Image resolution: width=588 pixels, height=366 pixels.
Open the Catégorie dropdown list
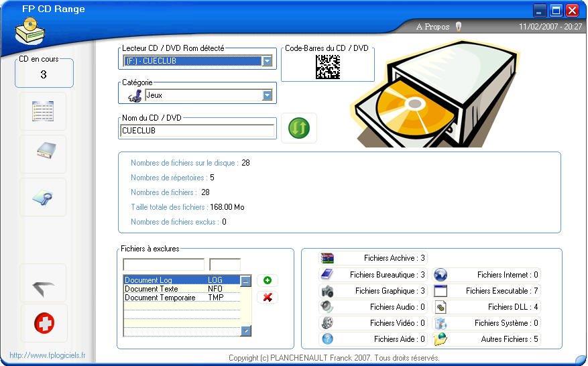(x=268, y=95)
